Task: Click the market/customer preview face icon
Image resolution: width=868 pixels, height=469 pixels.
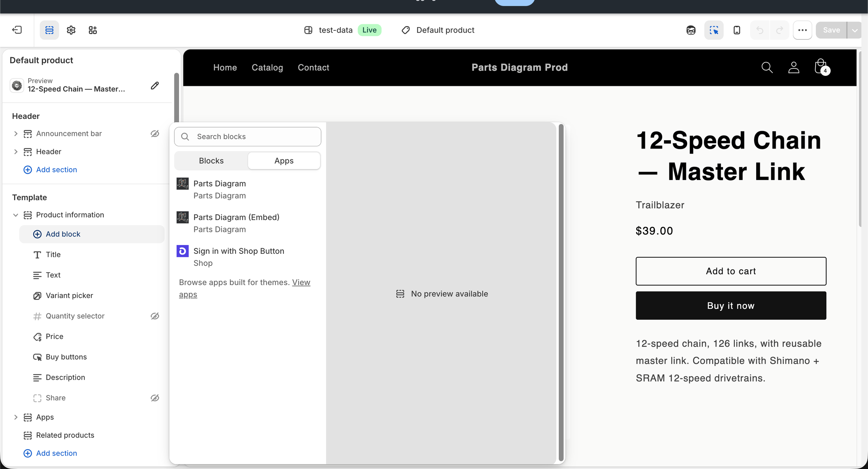Action: [x=691, y=30]
